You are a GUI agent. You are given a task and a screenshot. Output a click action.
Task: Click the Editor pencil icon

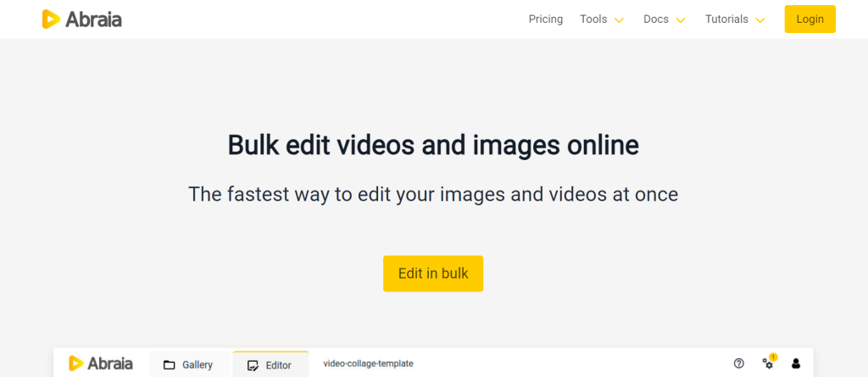(253, 365)
